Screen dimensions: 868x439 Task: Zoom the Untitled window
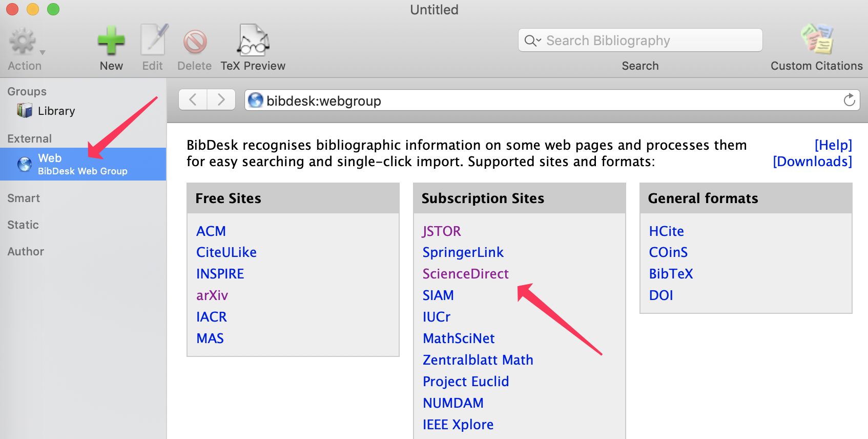[53, 9]
